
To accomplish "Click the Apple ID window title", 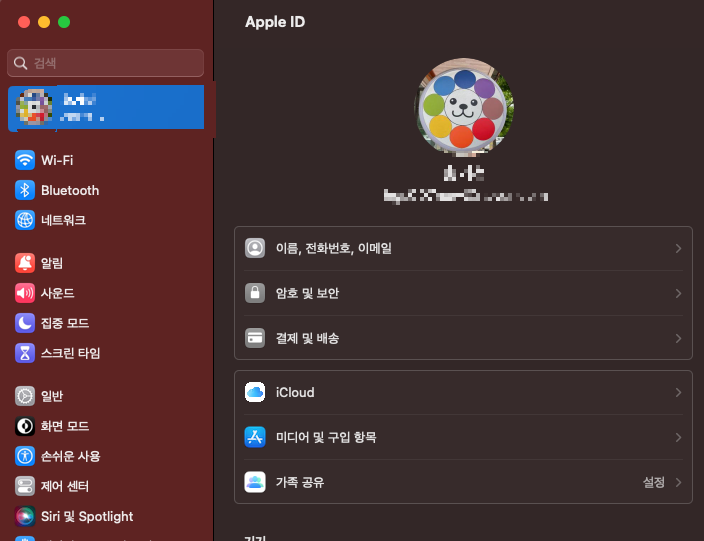I will coord(275,22).
